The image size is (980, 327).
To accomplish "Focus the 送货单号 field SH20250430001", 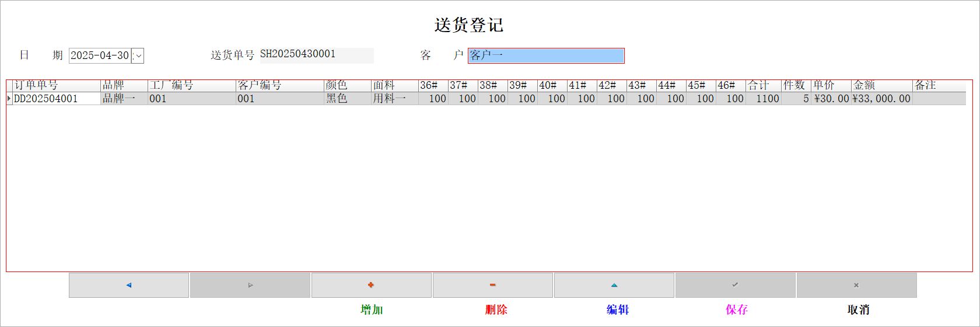I will [x=316, y=55].
